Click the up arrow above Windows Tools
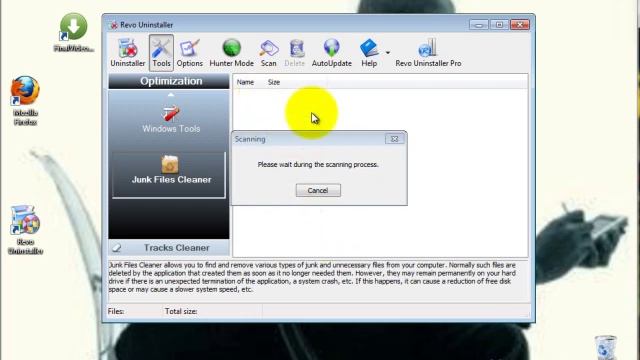The width and height of the screenshot is (640, 360). [171, 95]
